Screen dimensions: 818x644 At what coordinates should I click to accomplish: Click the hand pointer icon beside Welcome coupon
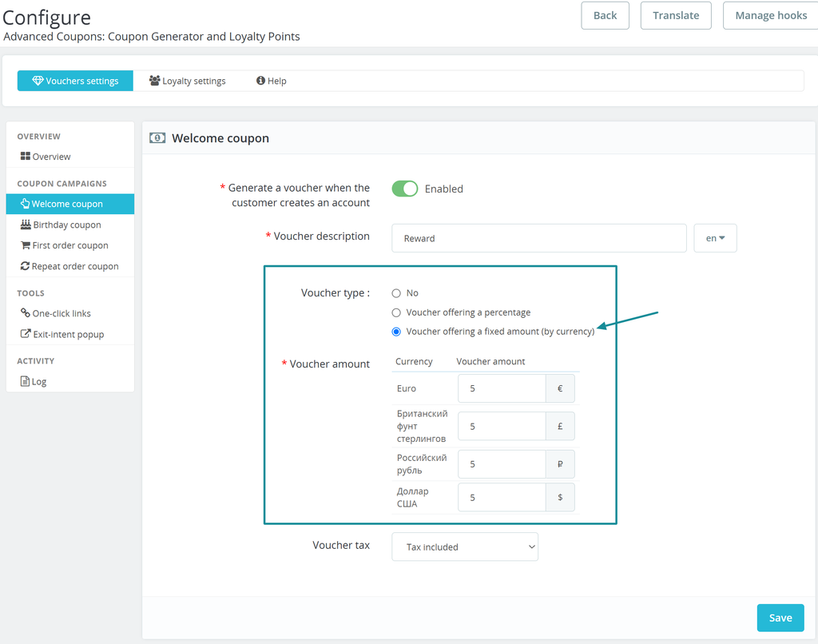click(x=25, y=204)
